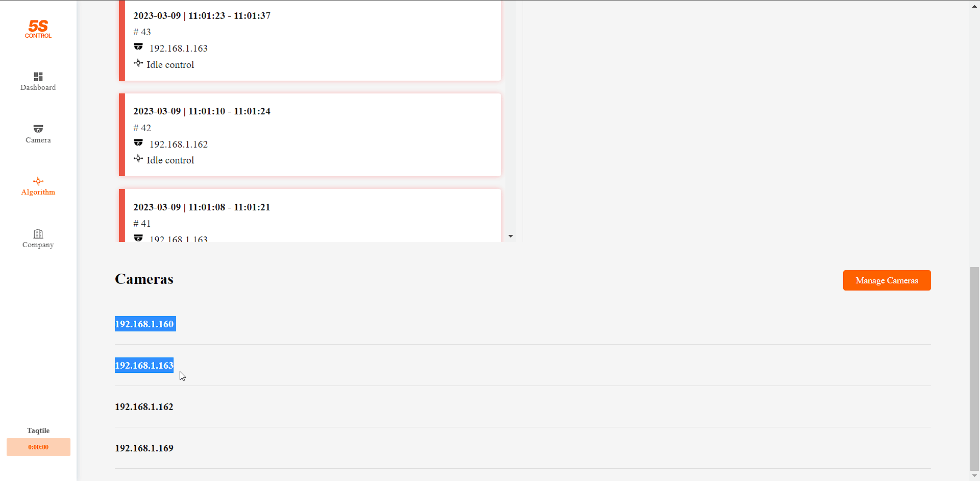
Task: Click the 5S Control logo
Action: (x=38, y=29)
